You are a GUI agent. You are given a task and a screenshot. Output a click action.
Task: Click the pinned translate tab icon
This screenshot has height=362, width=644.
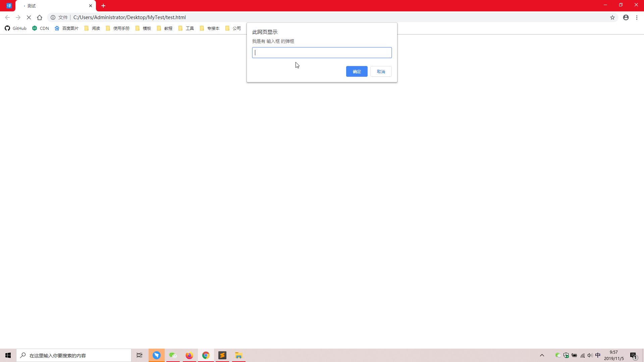[9, 6]
